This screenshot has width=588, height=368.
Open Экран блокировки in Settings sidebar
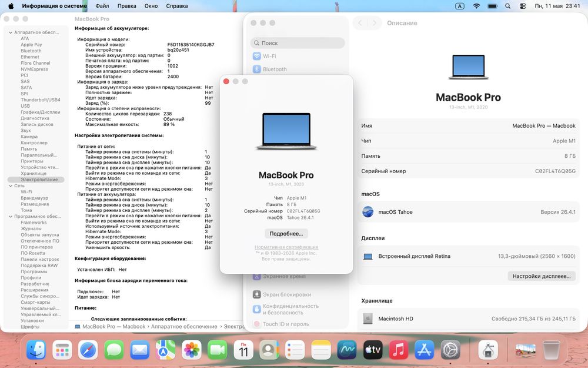tap(298, 294)
